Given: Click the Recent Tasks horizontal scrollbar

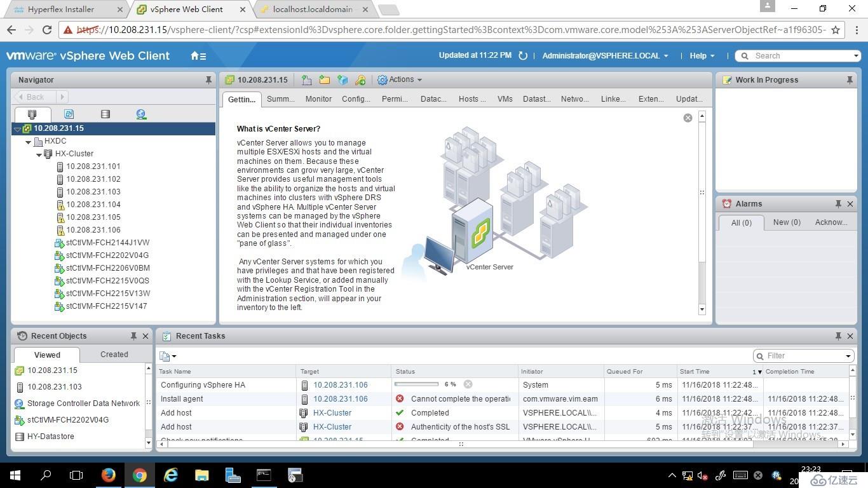Looking at the screenshot, I should coord(461,444).
